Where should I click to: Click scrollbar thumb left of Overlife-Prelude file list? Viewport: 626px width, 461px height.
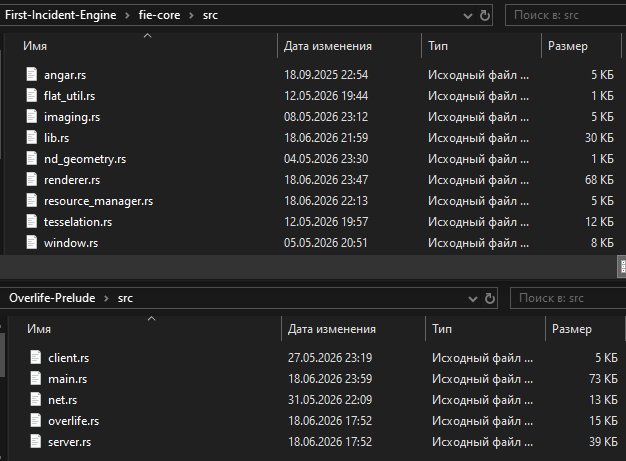(x=2, y=355)
